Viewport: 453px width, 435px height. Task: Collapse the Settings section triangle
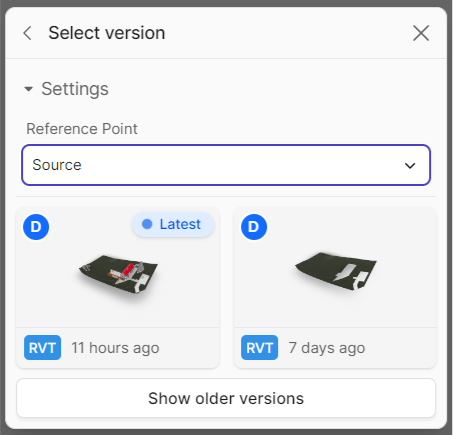(x=29, y=89)
